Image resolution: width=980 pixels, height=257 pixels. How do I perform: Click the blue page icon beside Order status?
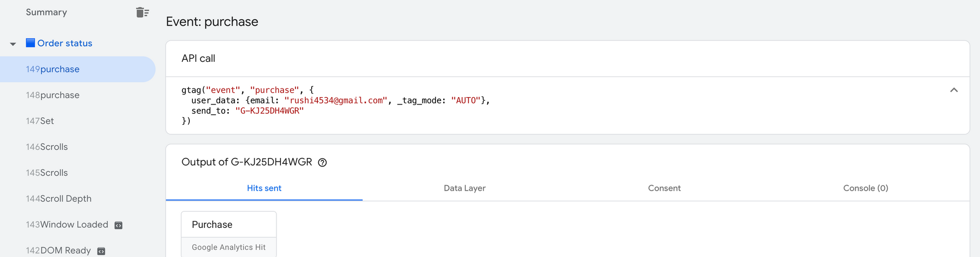pos(30,43)
